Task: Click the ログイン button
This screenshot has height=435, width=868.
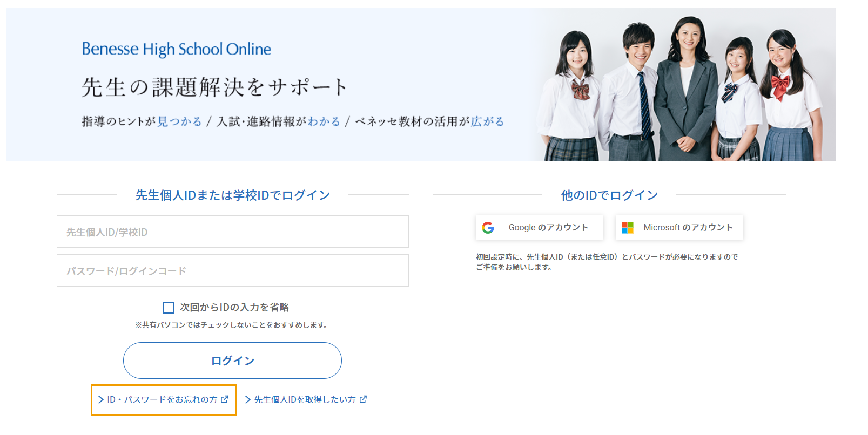Action: (232, 361)
